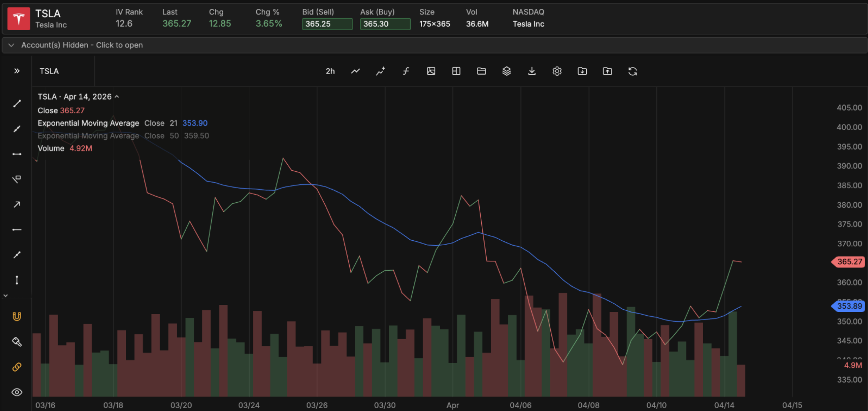Viewport: 868px width, 411px height.
Task: Click the TSLA chart symbol tab
Action: click(x=49, y=71)
